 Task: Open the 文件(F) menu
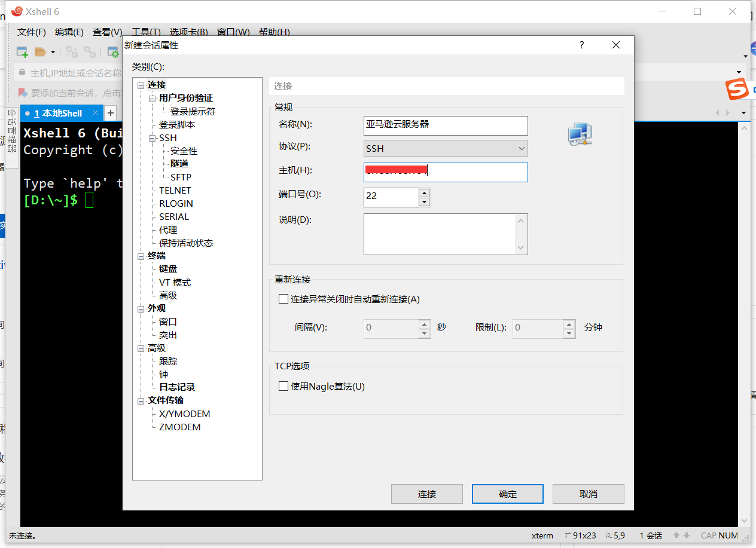tap(32, 32)
